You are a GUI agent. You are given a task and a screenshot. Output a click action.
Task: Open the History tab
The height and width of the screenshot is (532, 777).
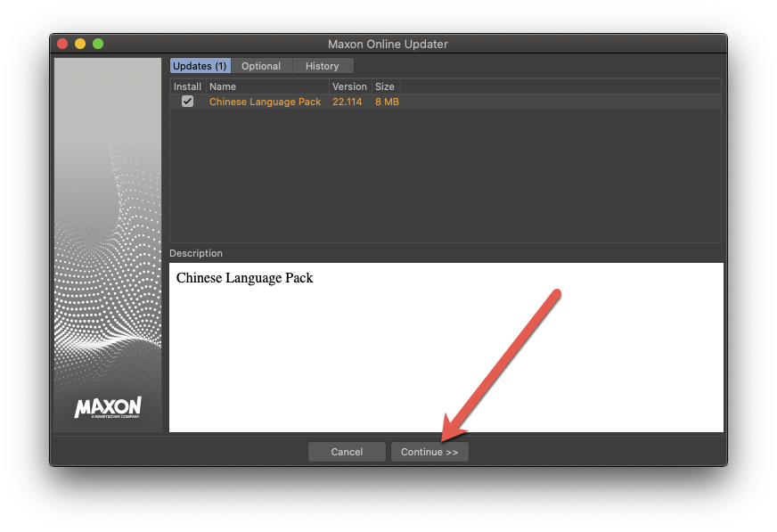tap(322, 66)
